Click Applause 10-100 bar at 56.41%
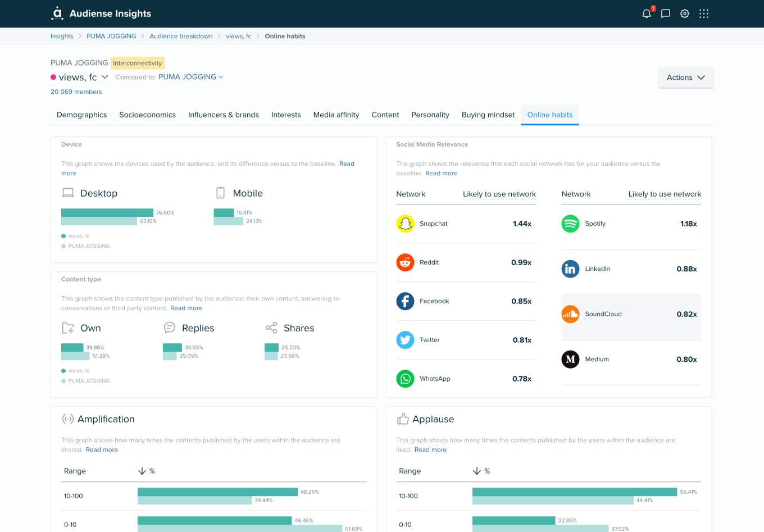Screen dimensions: 764x532 [x=575, y=492]
